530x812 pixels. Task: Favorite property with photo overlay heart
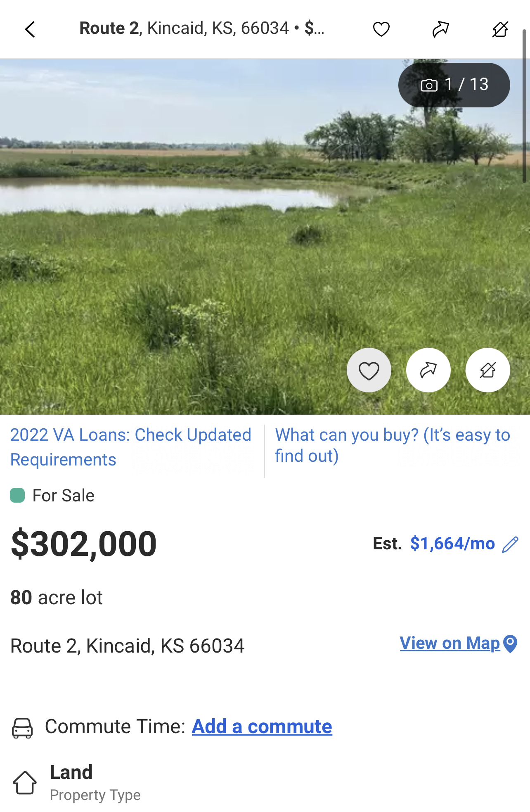pyautogui.click(x=369, y=370)
